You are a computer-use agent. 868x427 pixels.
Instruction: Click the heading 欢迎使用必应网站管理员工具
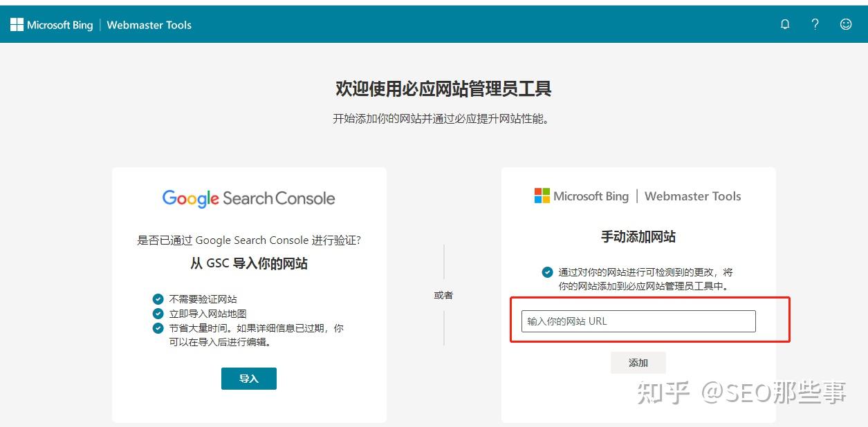click(443, 88)
